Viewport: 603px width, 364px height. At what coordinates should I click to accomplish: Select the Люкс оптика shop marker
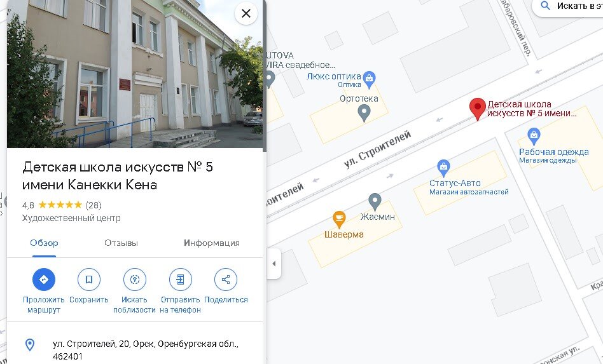pos(369,79)
